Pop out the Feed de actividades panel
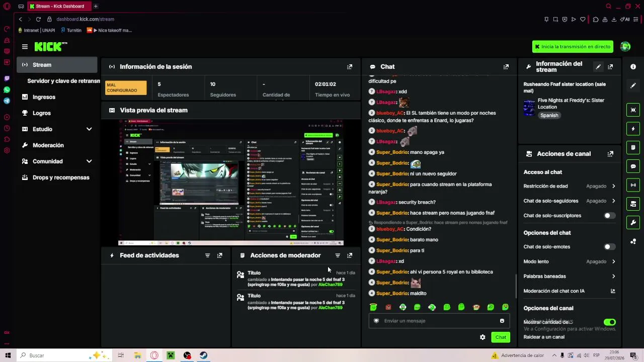Image resolution: width=644 pixels, height=362 pixels. tap(219, 255)
